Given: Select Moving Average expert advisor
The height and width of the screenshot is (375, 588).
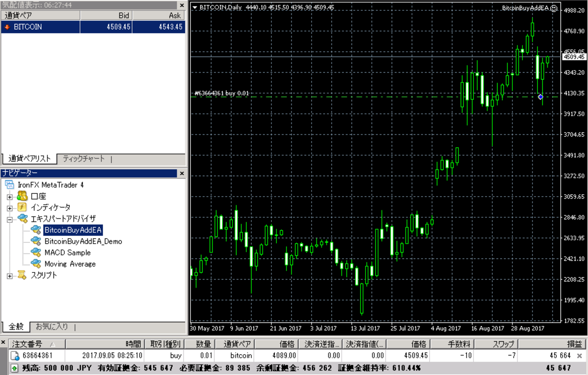Looking at the screenshot, I should tap(70, 264).
